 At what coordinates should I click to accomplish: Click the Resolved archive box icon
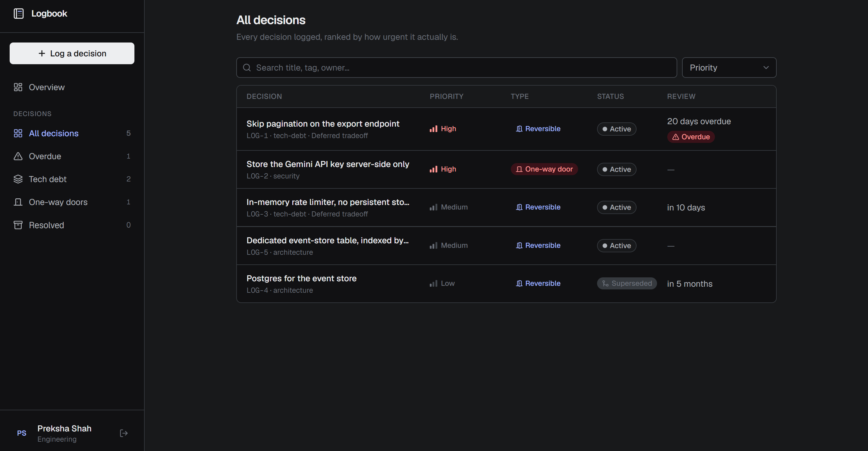pyautogui.click(x=18, y=225)
